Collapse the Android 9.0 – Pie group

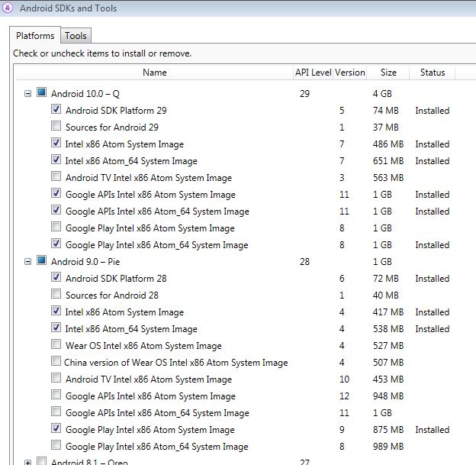point(27,262)
